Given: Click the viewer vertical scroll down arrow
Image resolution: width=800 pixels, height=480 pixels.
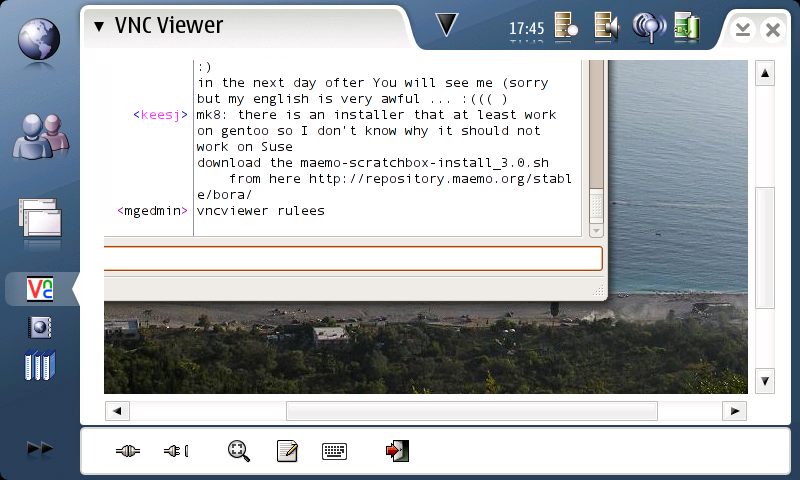Looking at the screenshot, I should 765,381.
